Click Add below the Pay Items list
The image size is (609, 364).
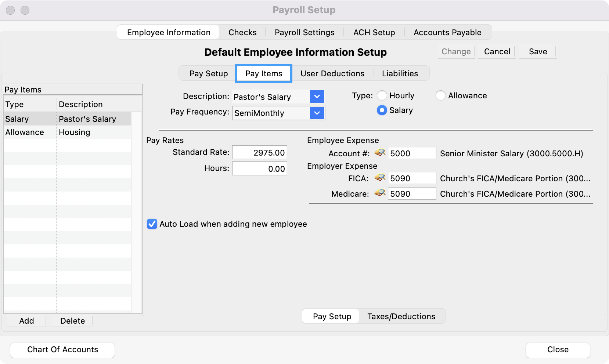(26, 321)
